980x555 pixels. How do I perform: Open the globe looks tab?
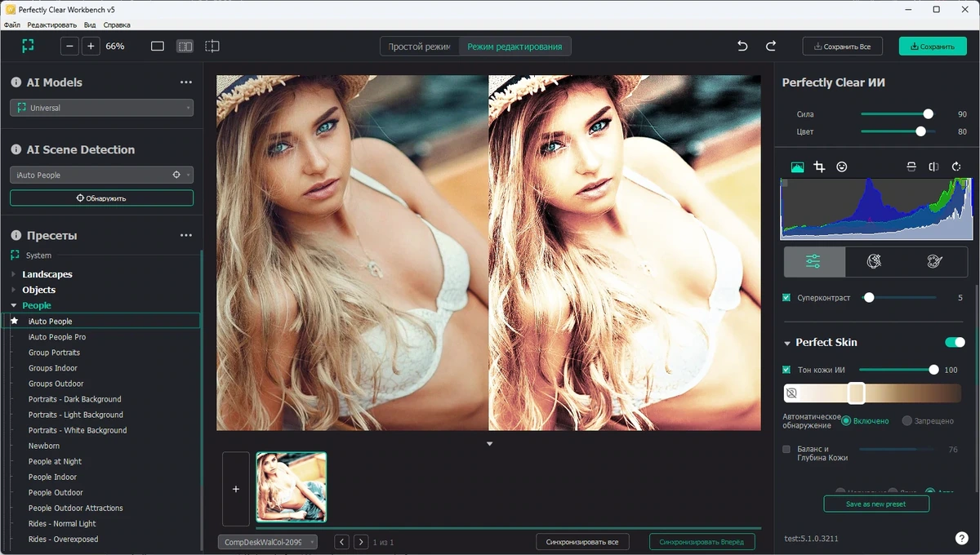pos(874,261)
